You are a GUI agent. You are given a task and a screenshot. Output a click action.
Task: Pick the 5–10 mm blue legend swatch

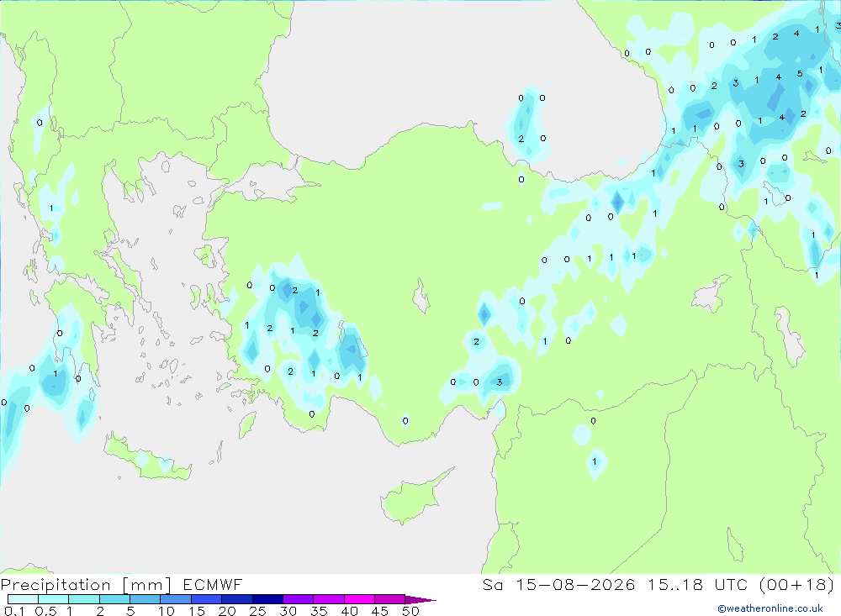pos(145,599)
